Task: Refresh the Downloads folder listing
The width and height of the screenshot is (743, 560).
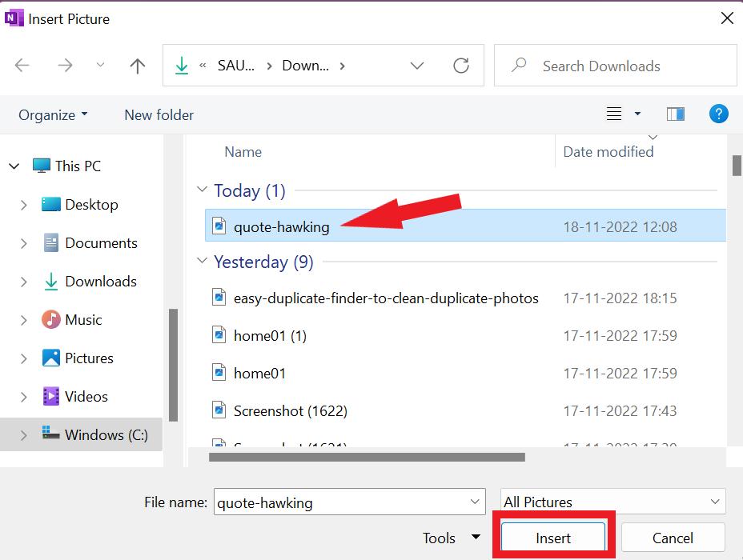Action: pyautogui.click(x=461, y=66)
